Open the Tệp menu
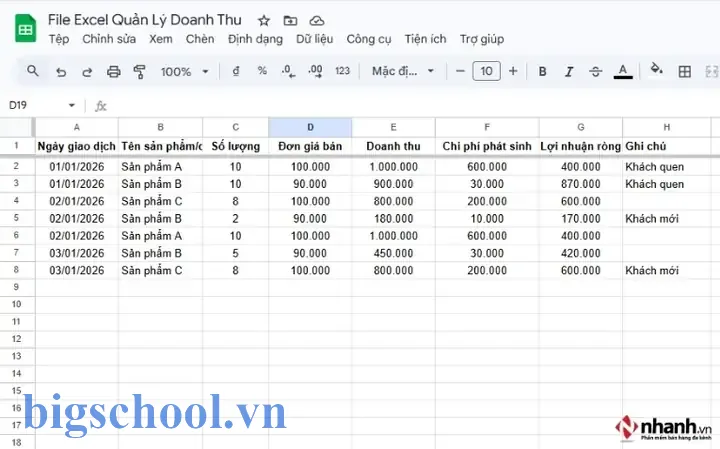This screenshot has height=449, width=720. tap(59, 39)
